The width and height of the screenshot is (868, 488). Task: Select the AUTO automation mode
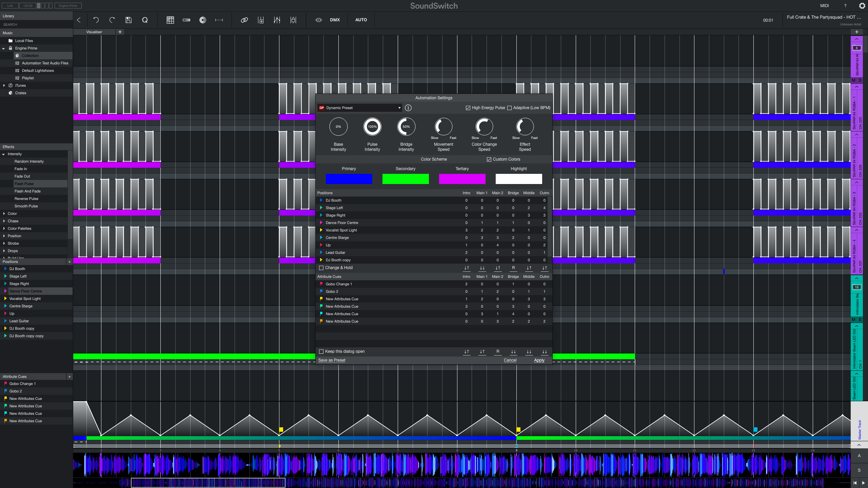click(360, 20)
